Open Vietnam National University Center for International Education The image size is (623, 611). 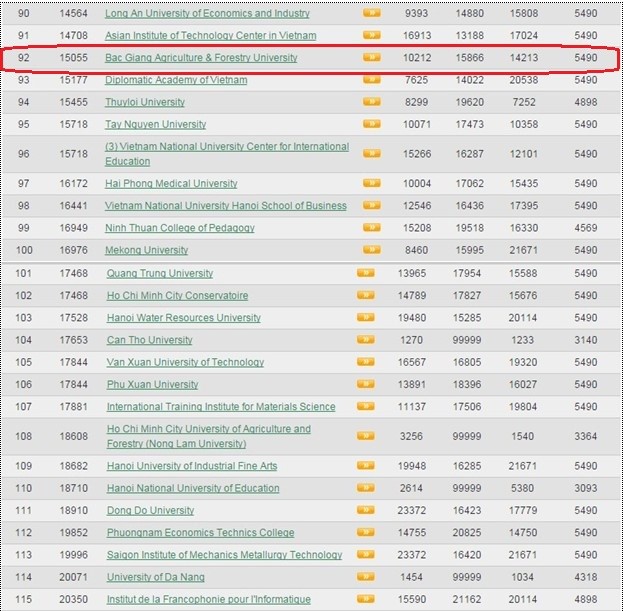click(227, 154)
